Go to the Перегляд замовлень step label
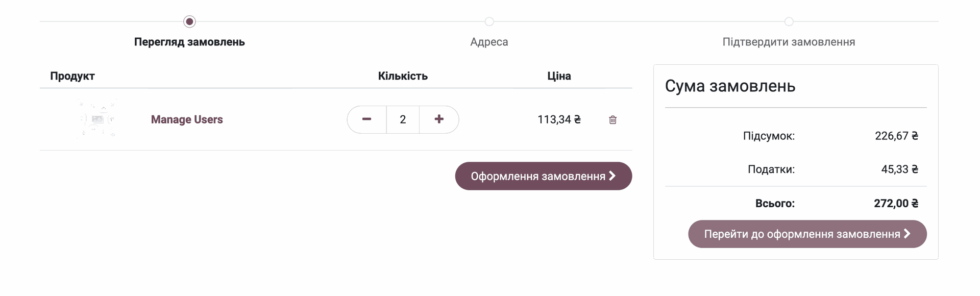980x296 pixels. 189,42
